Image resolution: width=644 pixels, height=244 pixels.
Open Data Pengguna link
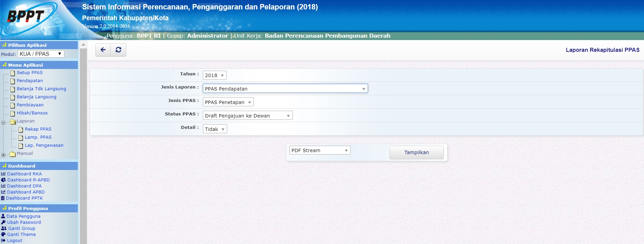pyautogui.click(x=24, y=216)
